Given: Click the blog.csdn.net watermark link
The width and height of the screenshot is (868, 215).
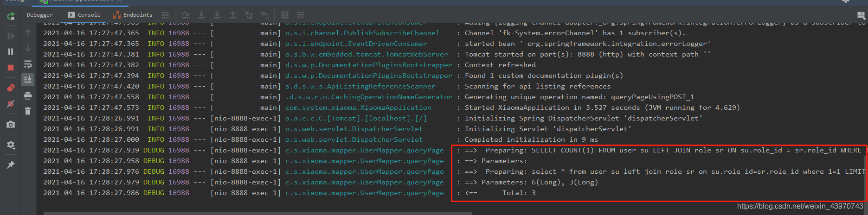Looking at the screenshot, I should 800,206.
